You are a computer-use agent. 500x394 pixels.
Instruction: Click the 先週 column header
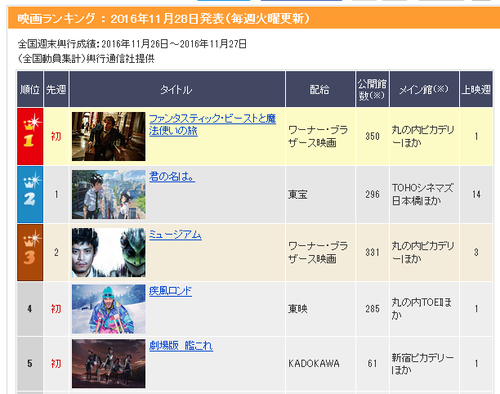point(56,89)
